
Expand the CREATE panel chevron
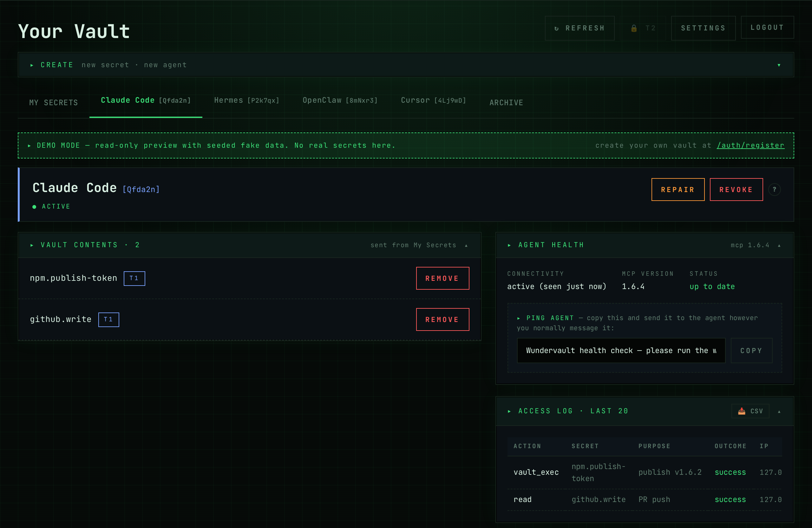[x=779, y=65]
